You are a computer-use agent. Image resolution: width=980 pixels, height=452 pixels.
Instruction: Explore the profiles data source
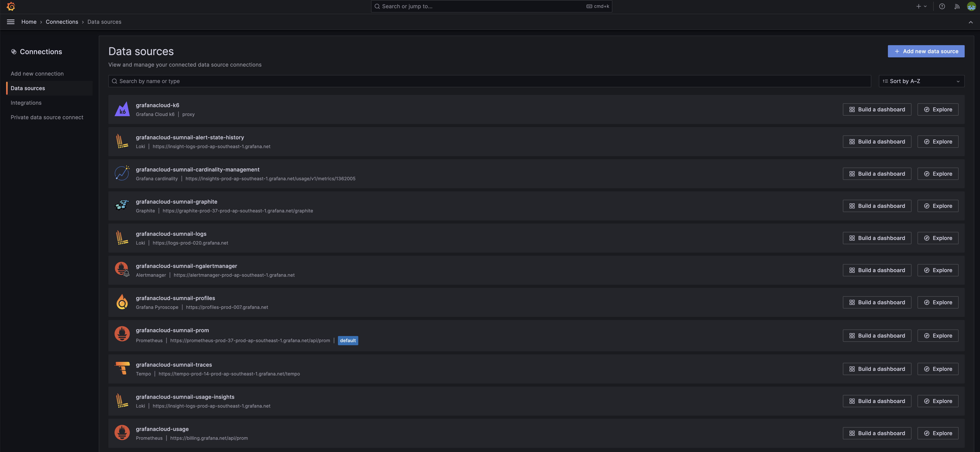tap(938, 302)
